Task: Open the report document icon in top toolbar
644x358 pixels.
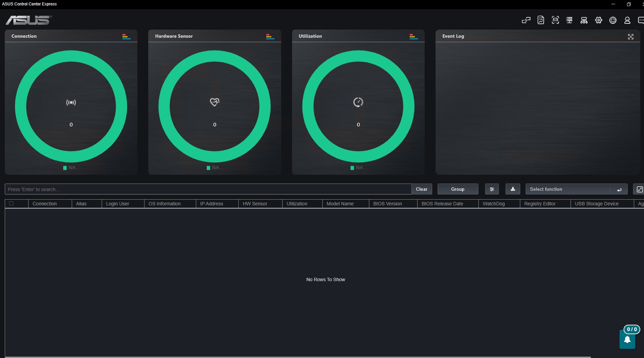Action: pyautogui.click(x=541, y=20)
